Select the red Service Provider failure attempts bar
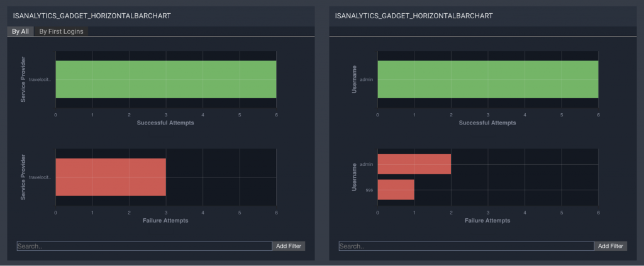The image size is (644, 266). click(x=111, y=177)
